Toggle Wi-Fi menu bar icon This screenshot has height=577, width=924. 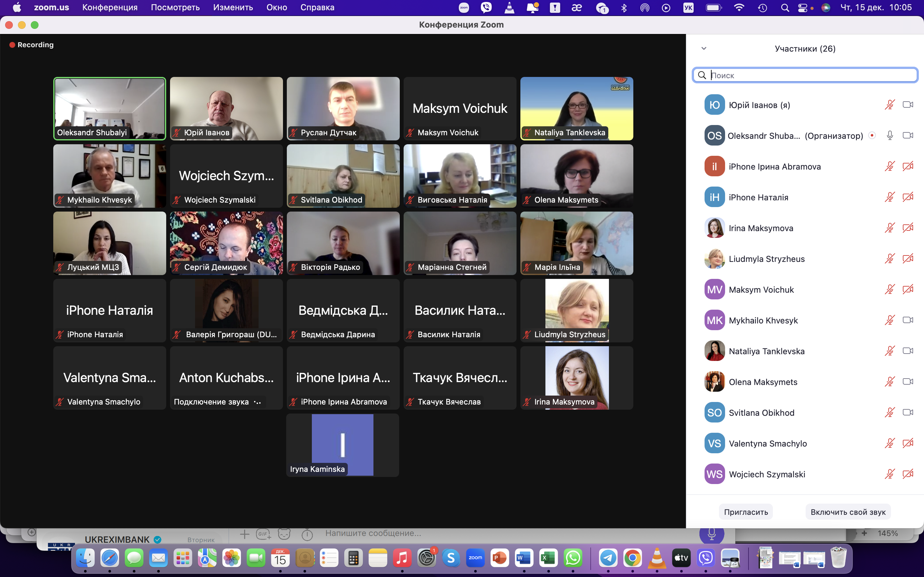tap(739, 8)
